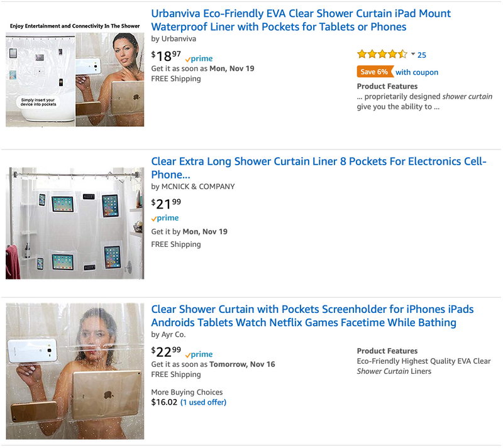Click the Urbanviva product features snippet text

(x=424, y=102)
